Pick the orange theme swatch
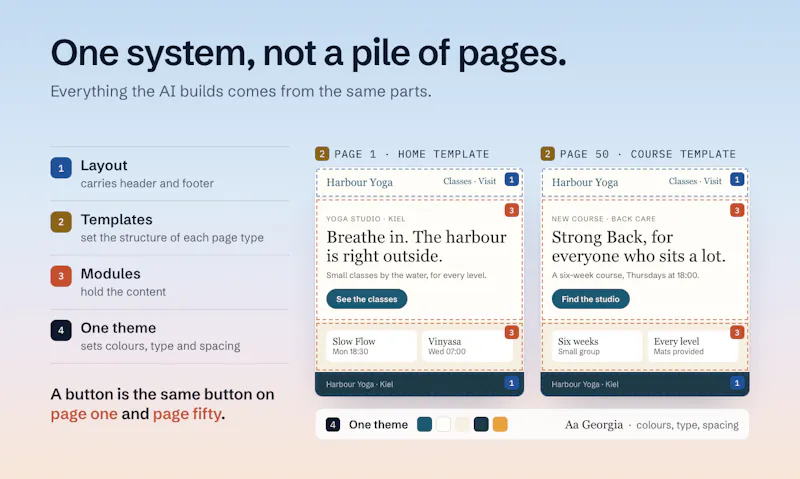 [500, 424]
